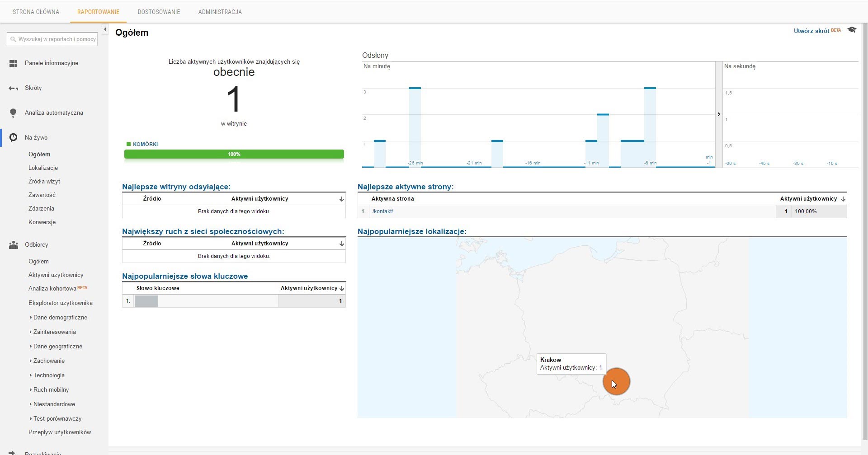The image size is (868, 455).
Task: Click the Skróty arrow icon in sidebar
Action: [13, 88]
